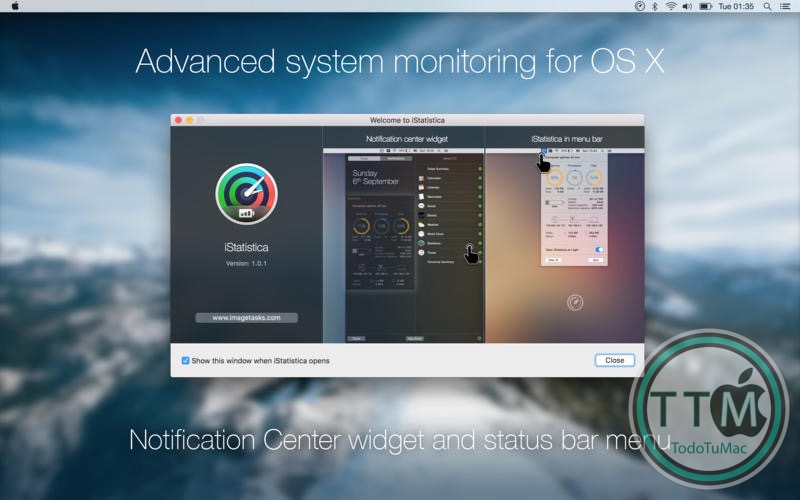Click the Version: 1.0.1 label
This screenshot has height=500, width=800.
246,263
